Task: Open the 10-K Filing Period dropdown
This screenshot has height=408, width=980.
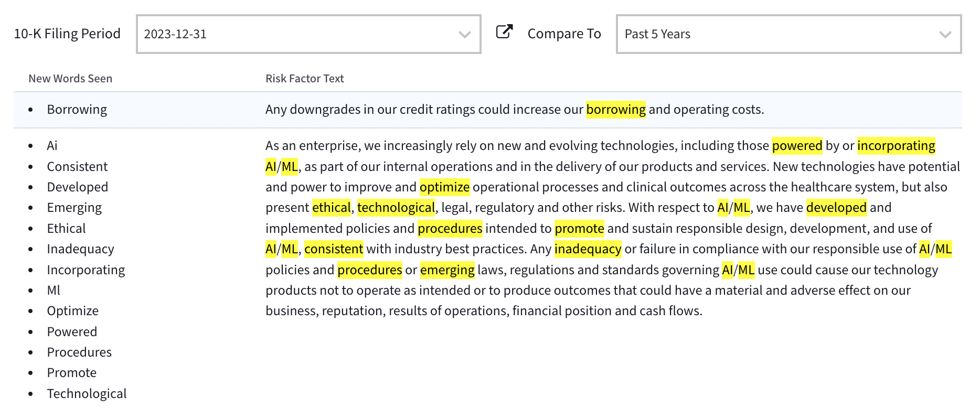Action: (308, 34)
